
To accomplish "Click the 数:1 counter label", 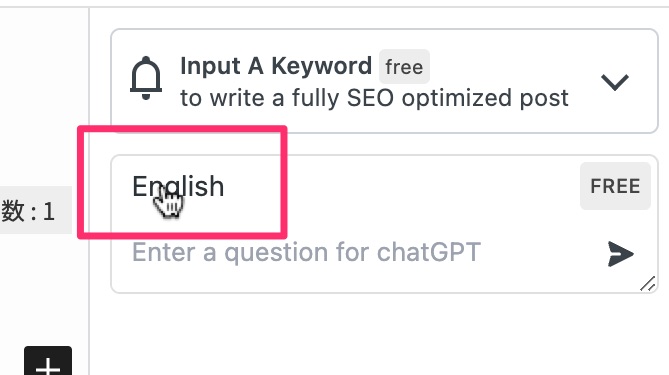I will click(x=28, y=211).
